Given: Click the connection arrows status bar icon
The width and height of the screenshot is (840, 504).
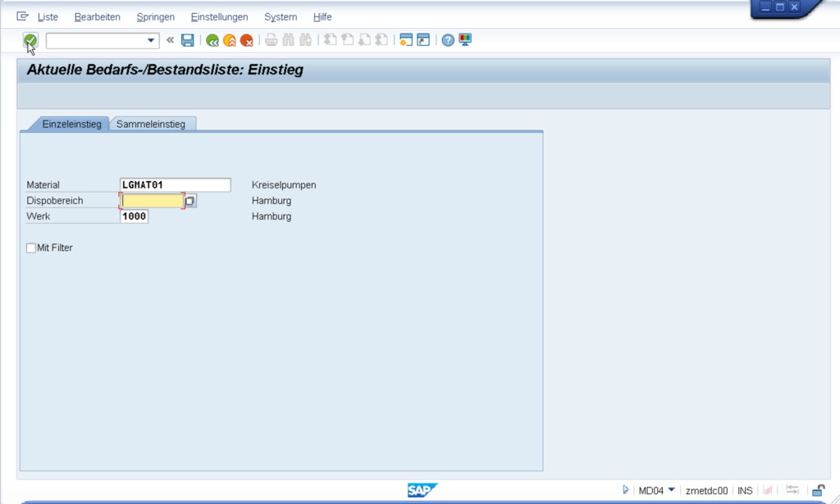Looking at the screenshot, I should tap(792, 489).
